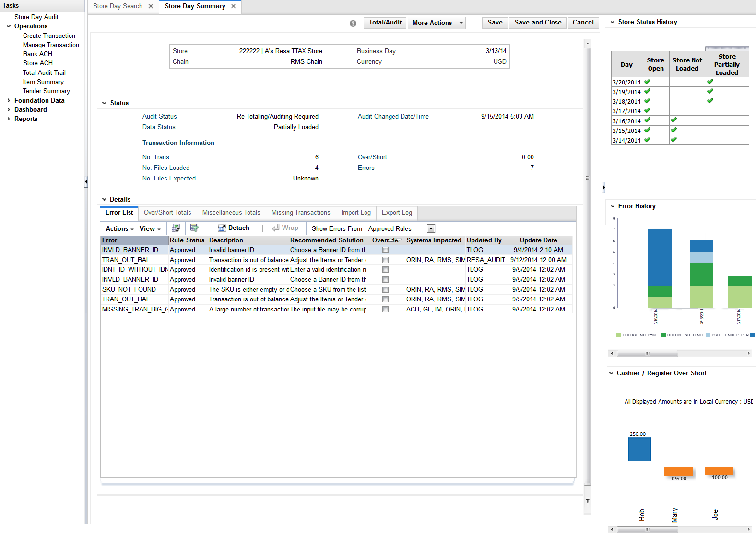Viewport: 756px width, 539px height.
Task: Collapse the Store Status History panel
Action: pyautogui.click(x=612, y=22)
